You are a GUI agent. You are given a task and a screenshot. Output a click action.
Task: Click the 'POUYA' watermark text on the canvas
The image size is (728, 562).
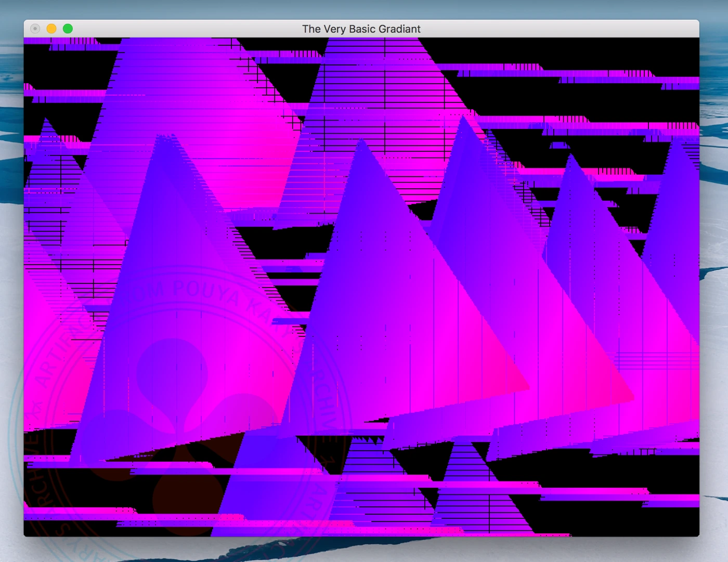click(x=205, y=291)
